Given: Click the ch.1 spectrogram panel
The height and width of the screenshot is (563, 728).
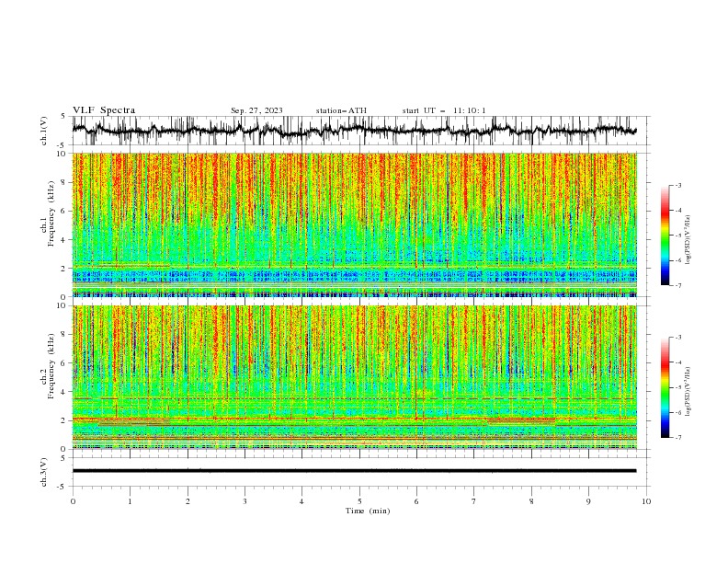Looking at the screenshot, I should click(x=355, y=224).
